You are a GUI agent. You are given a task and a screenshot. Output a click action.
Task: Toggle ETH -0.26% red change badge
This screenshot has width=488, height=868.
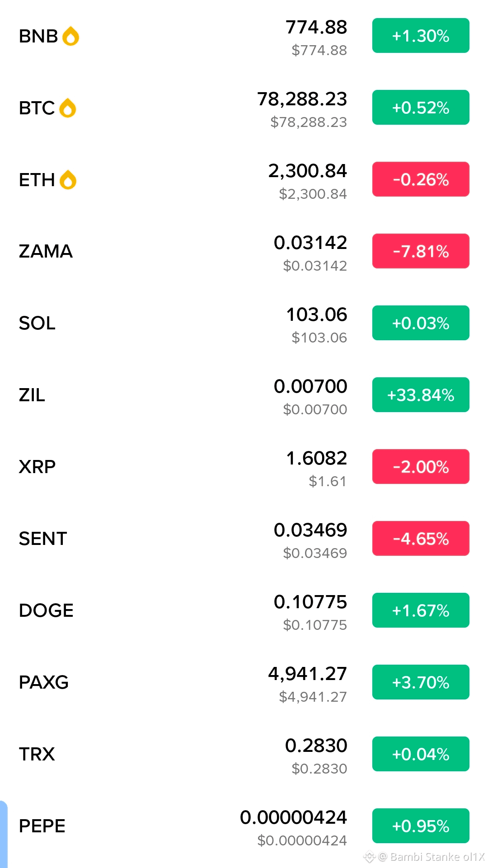pyautogui.click(x=421, y=179)
